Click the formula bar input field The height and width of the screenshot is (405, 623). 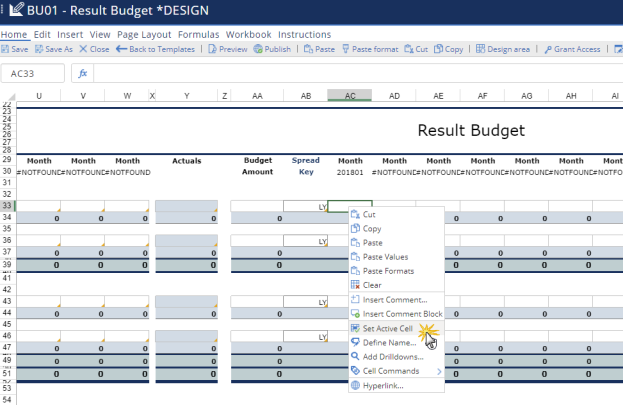(358, 74)
